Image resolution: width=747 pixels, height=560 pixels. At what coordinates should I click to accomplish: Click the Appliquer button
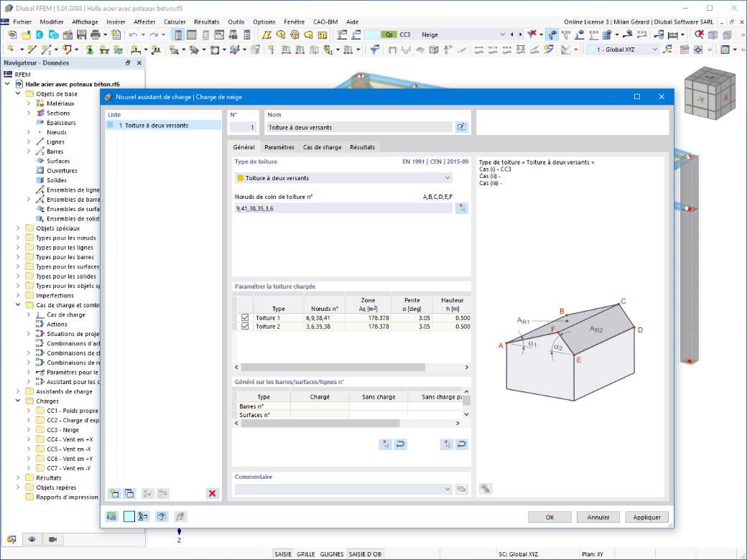(646, 517)
